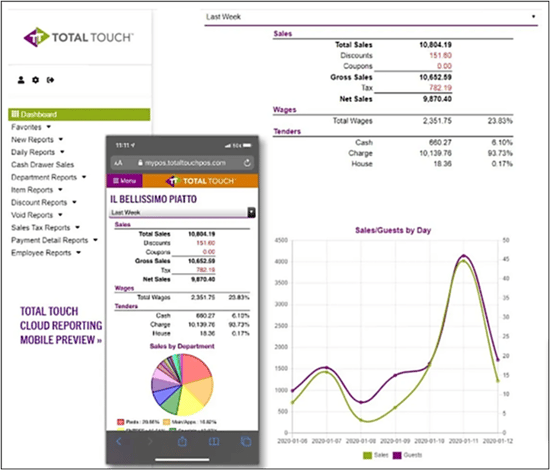Click the Total Sales value 10,804.19 in main panel
550x470 pixels.
(x=435, y=45)
